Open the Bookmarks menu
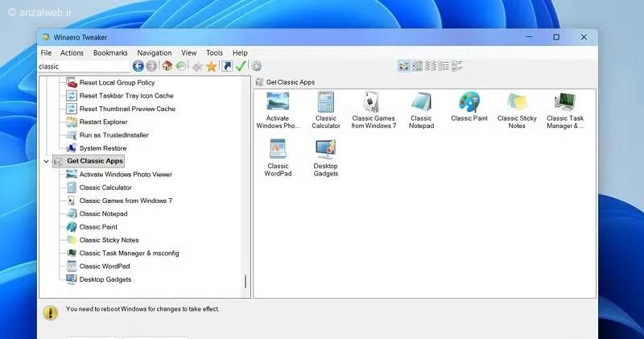Screen dimensions: 644x339 coord(110,53)
